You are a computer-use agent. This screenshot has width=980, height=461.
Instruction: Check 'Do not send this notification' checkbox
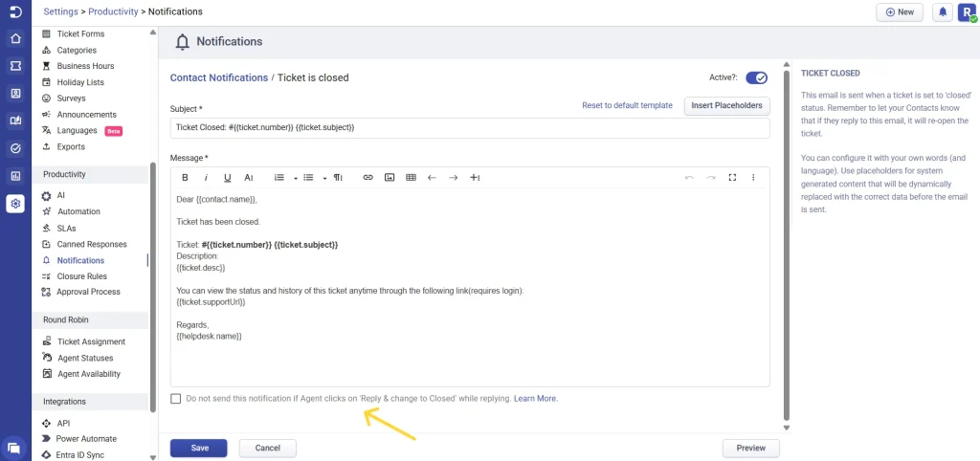(176, 399)
